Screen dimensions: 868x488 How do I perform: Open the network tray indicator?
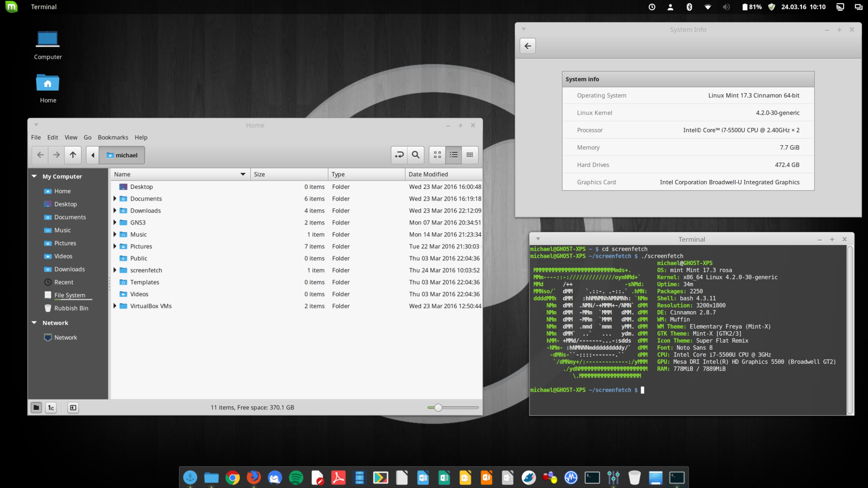pos(708,7)
